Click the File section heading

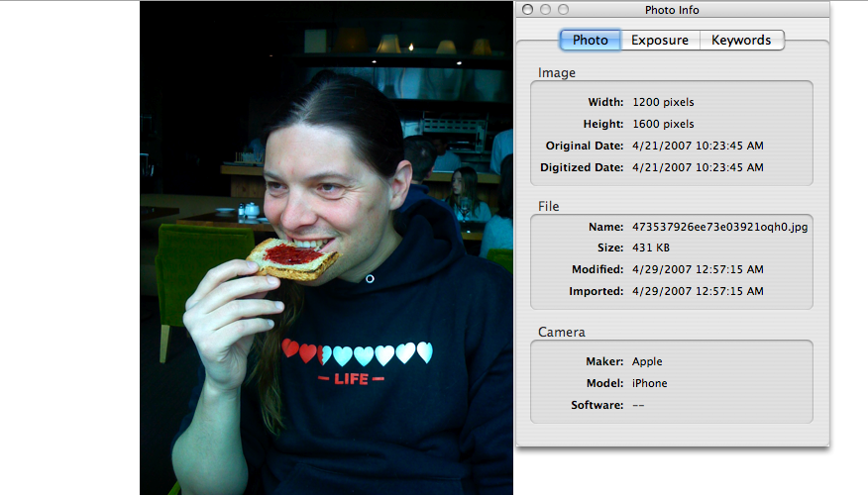(x=549, y=206)
